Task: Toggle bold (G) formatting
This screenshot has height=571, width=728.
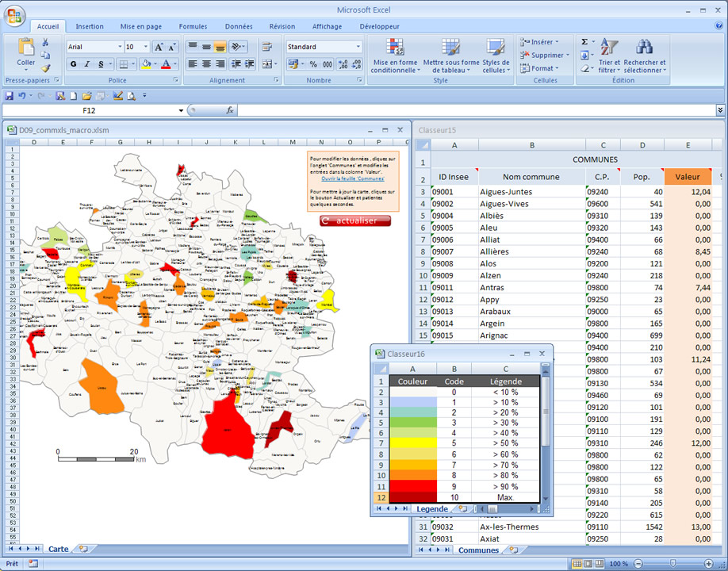Action: [74, 64]
